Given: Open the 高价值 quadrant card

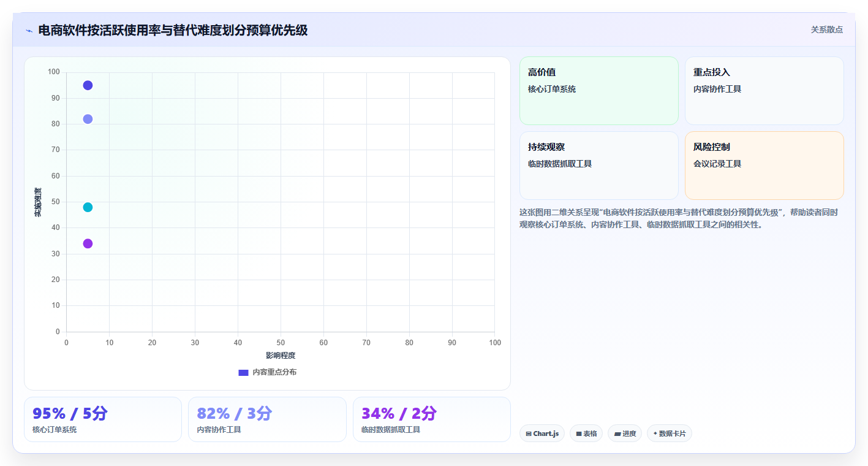Looking at the screenshot, I should coord(599,91).
